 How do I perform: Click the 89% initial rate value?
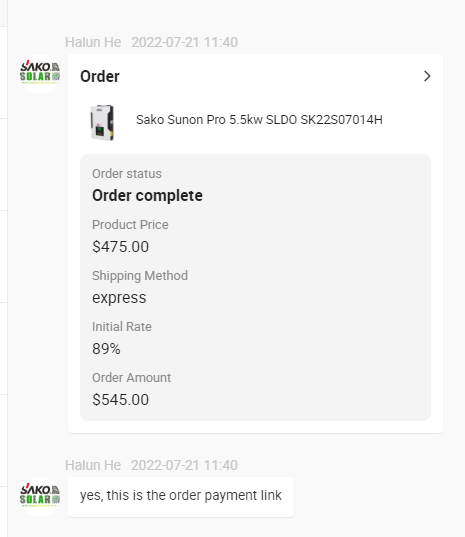point(106,349)
